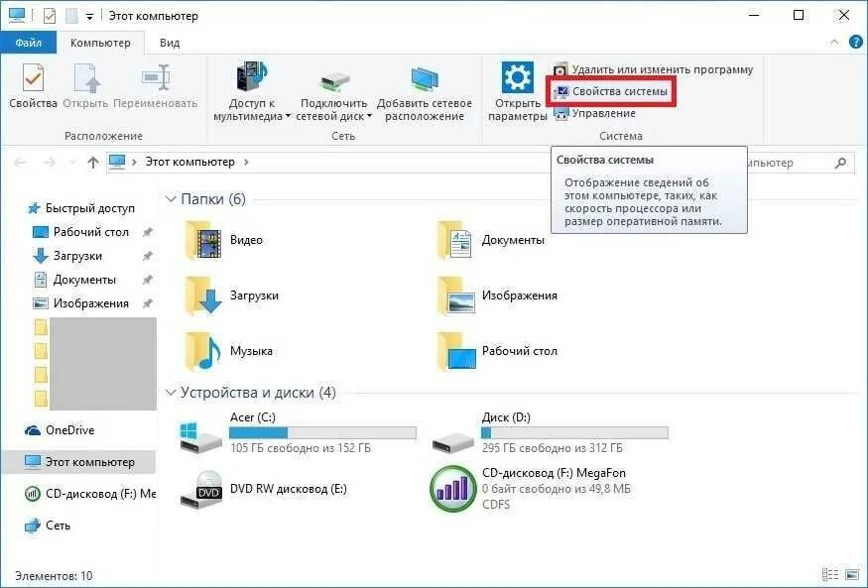Open Документы in quick access sidebar

(x=74, y=280)
